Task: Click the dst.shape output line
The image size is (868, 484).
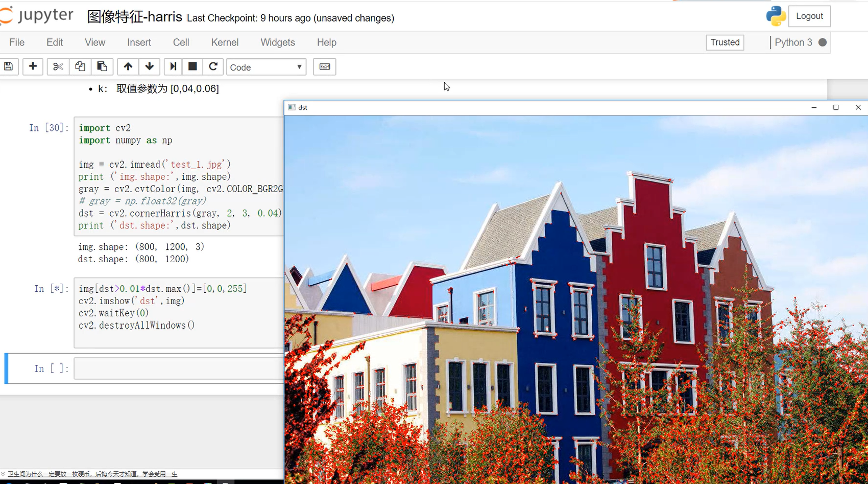Action: tap(133, 259)
